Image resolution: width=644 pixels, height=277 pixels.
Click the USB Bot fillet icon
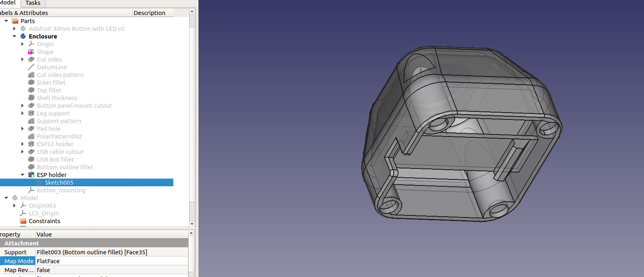pos(31,160)
